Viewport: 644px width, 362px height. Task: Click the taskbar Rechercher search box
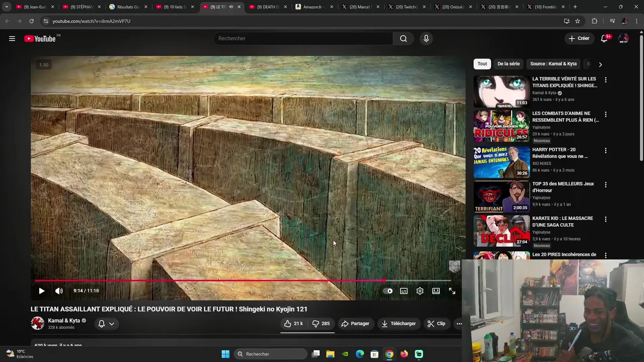tap(271, 354)
